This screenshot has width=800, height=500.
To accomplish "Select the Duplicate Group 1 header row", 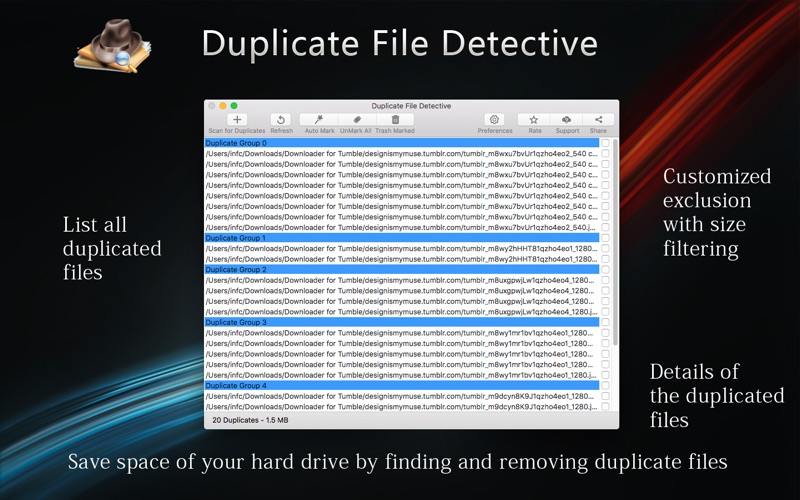I will [402, 238].
